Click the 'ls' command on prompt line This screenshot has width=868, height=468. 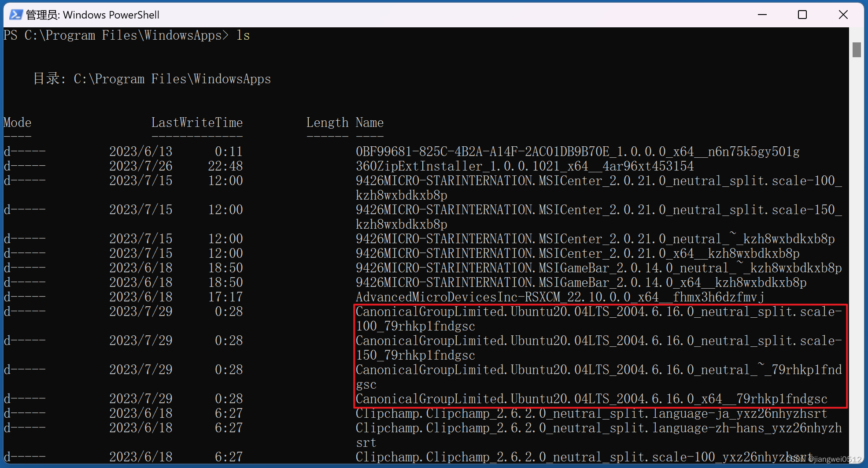click(243, 35)
